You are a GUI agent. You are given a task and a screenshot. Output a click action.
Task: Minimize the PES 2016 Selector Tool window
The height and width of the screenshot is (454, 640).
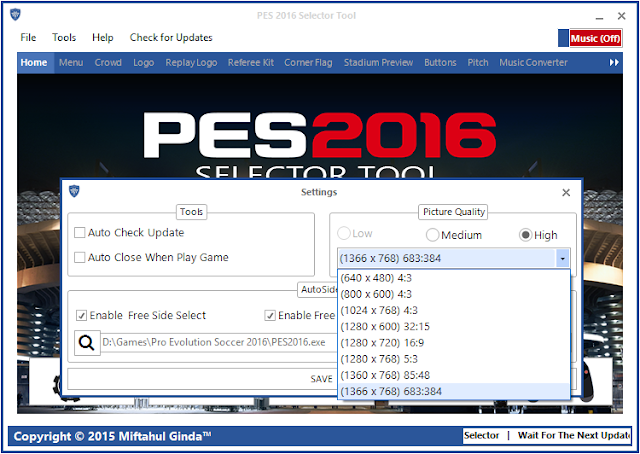click(x=599, y=16)
